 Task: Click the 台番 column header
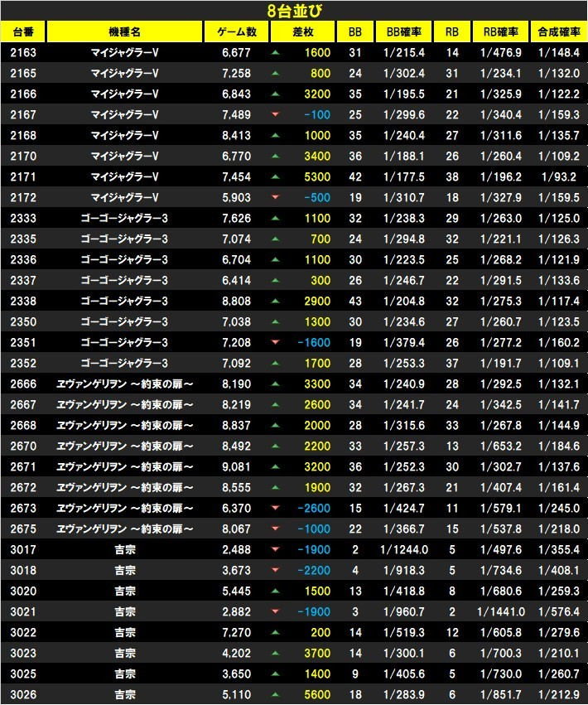point(23,32)
